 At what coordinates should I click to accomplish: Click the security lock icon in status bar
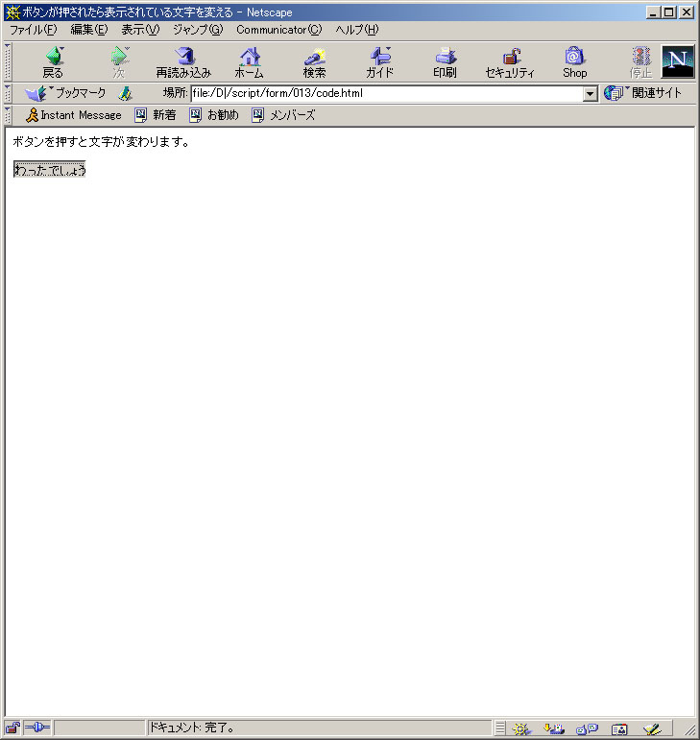click(x=12, y=728)
